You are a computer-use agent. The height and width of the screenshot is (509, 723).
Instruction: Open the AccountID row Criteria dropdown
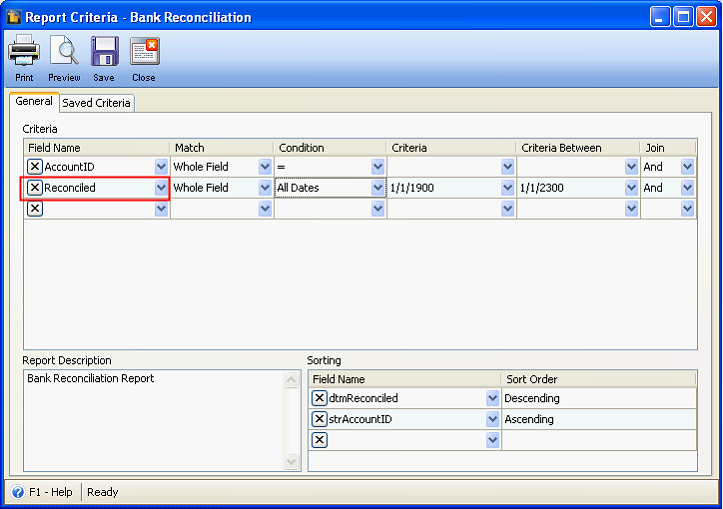click(x=507, y=166)
